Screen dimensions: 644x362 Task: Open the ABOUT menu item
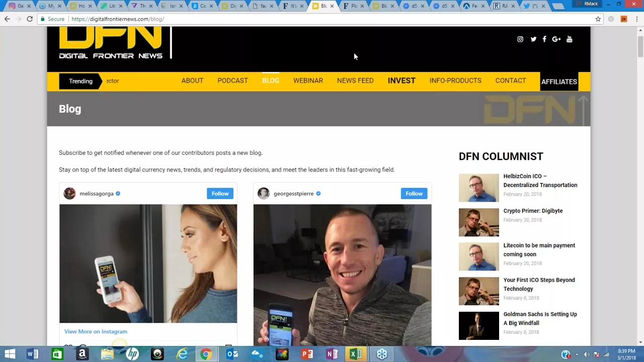point(192,80)
